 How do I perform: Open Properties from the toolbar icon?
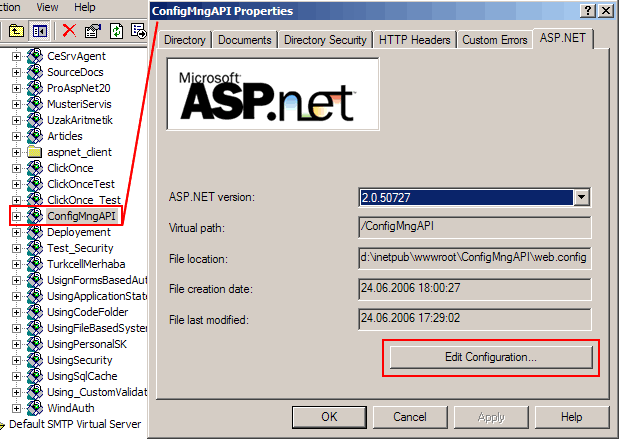click(x=91, y=31)
